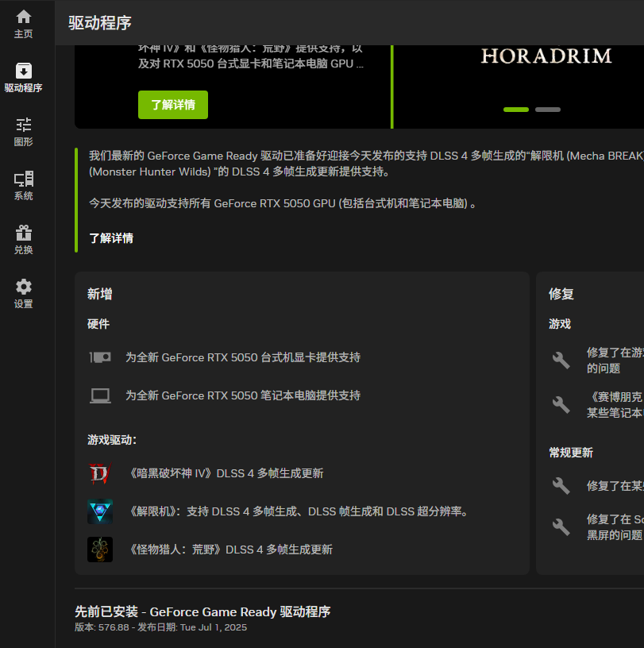644x648 pixels.
Task: Select the first green carousel indicator
Action: click(x=516, y=110)
